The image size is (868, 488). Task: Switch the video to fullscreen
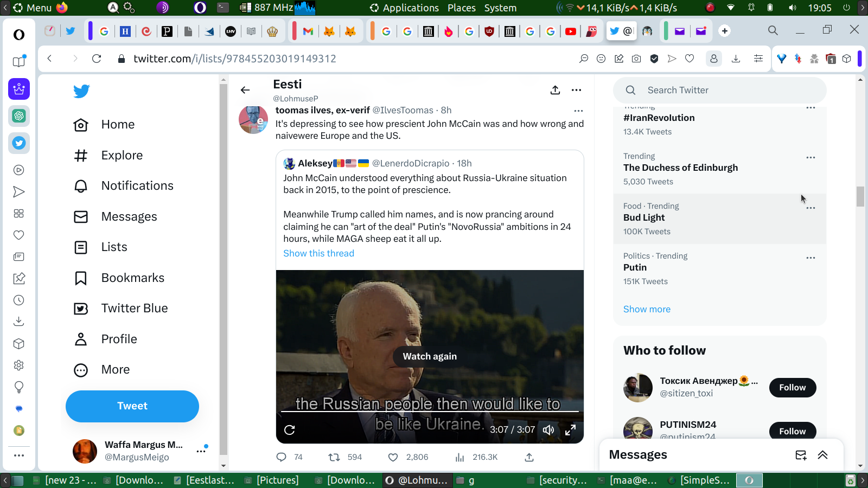point(570,430)
